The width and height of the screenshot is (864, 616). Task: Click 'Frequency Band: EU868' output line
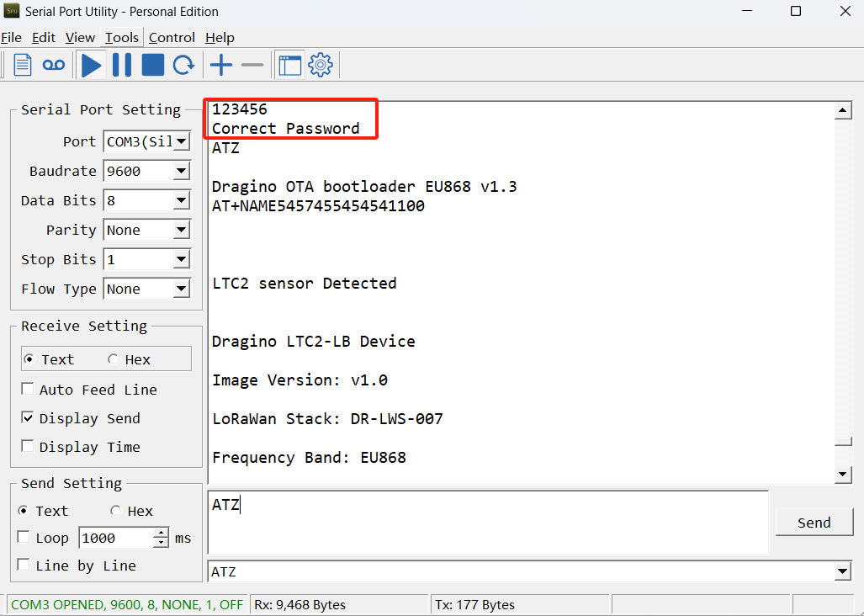pyautogui.click(x=309, y=458)
